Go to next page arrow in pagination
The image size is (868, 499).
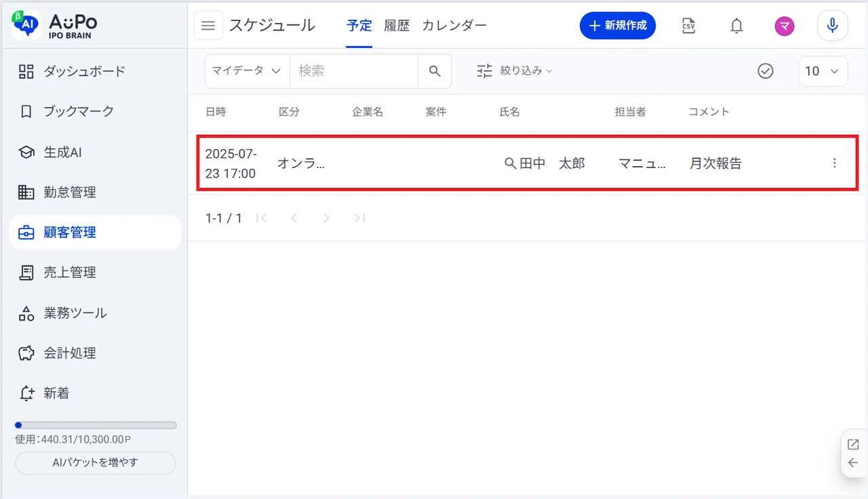point(327,218)
